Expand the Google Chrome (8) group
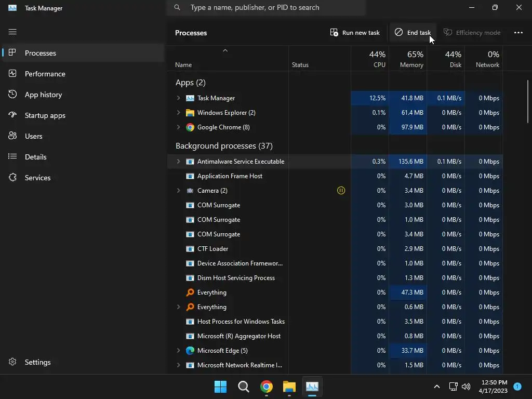 (x=179, y=127)
